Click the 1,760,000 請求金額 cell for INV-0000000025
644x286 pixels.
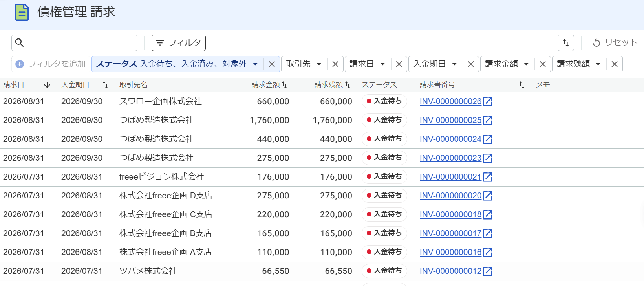269,120
